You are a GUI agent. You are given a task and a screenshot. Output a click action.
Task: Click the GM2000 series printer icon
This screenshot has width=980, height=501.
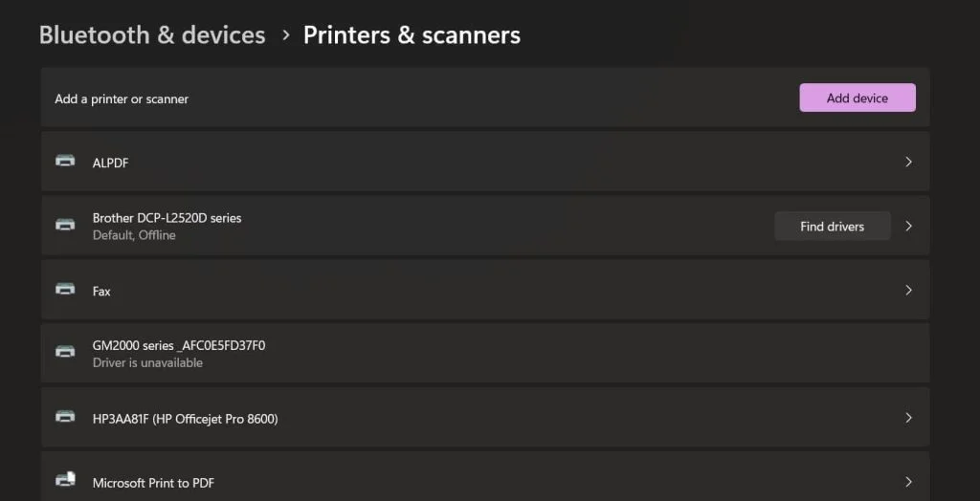pos(65,353)
